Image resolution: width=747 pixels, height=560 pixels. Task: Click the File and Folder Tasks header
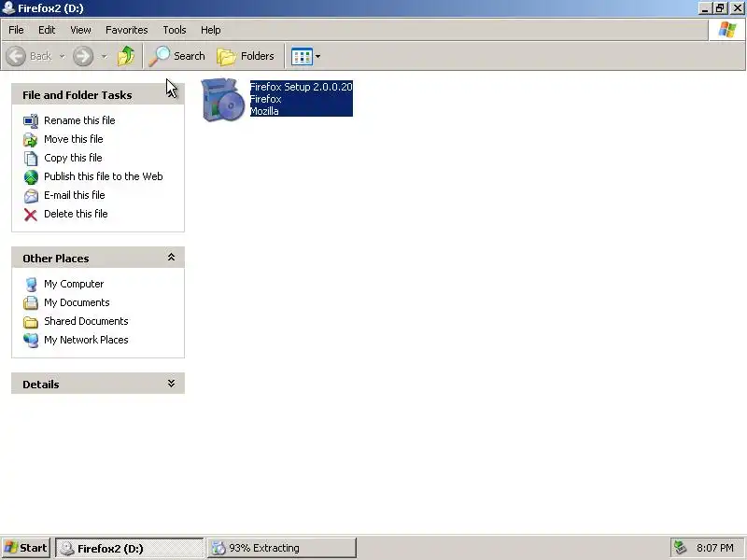(98, 95)
